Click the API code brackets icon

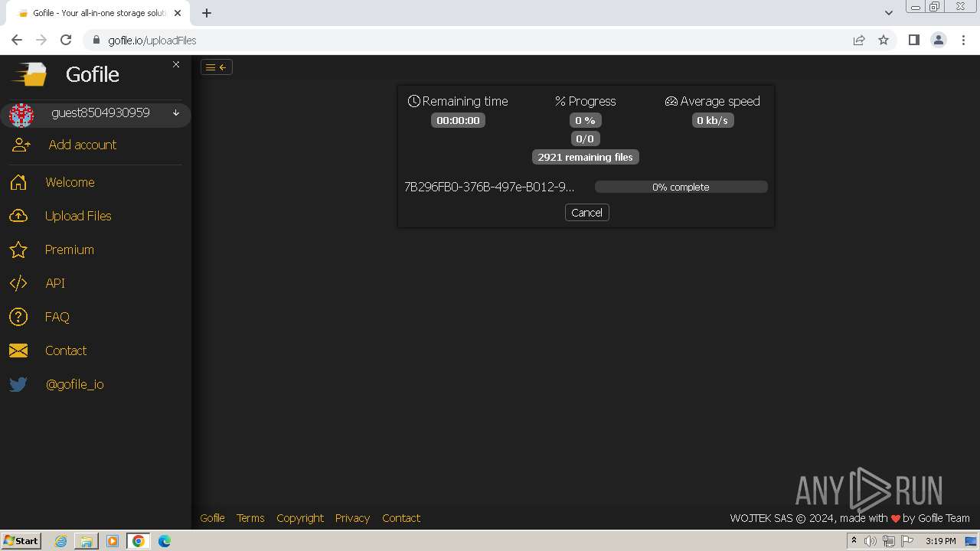(x=18, y=283)
